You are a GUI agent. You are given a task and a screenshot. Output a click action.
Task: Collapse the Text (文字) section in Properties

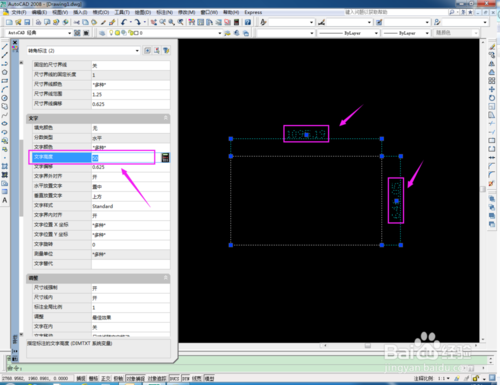click(x=165, y=118)
